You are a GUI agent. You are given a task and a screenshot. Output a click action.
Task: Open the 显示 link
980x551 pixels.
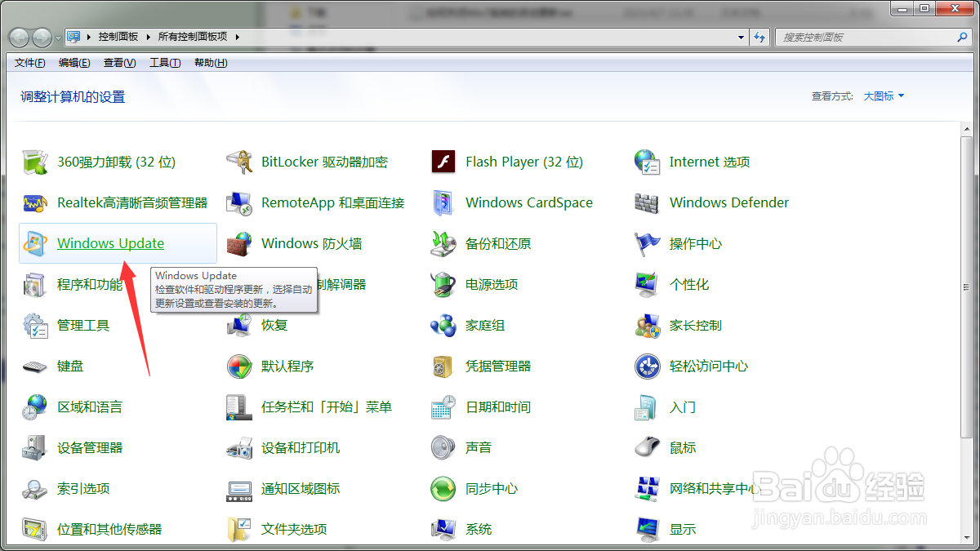click(x=683, y=529)
